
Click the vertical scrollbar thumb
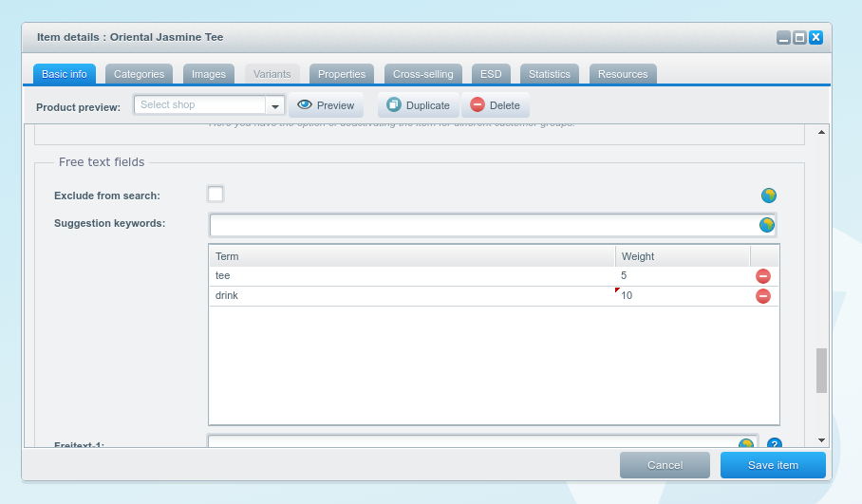[x=821, y=370]
